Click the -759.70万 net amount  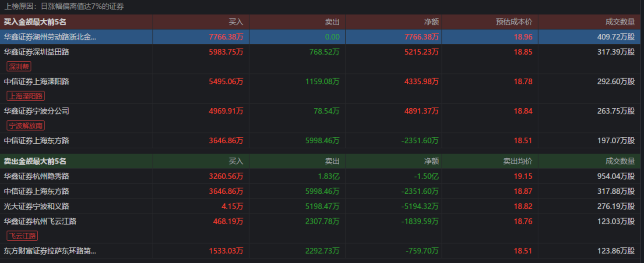[x=422, y=251]
